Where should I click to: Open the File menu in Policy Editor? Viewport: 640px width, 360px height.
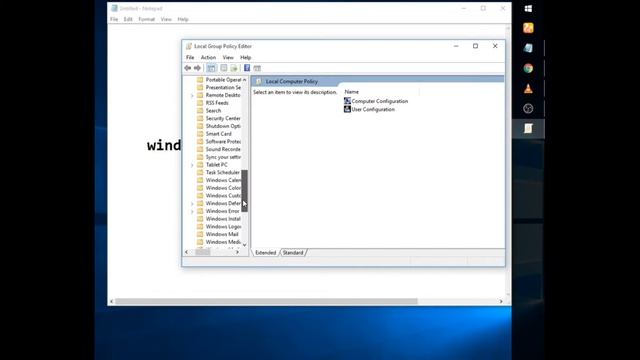(x=190, y=58)
